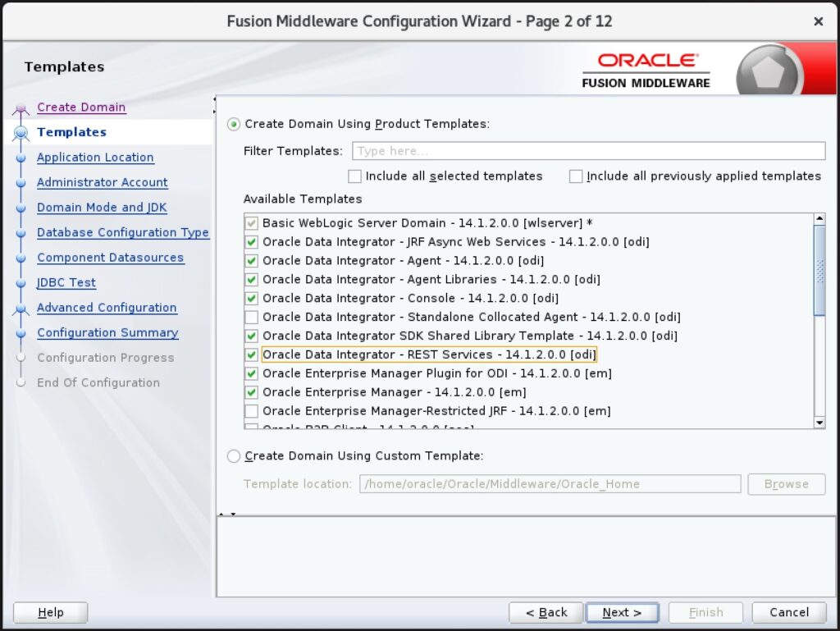Image resolution: width=840 pixels, height=631 pixels.
Task: Click the Create Domain step node icon
Action: click(21, 109)
